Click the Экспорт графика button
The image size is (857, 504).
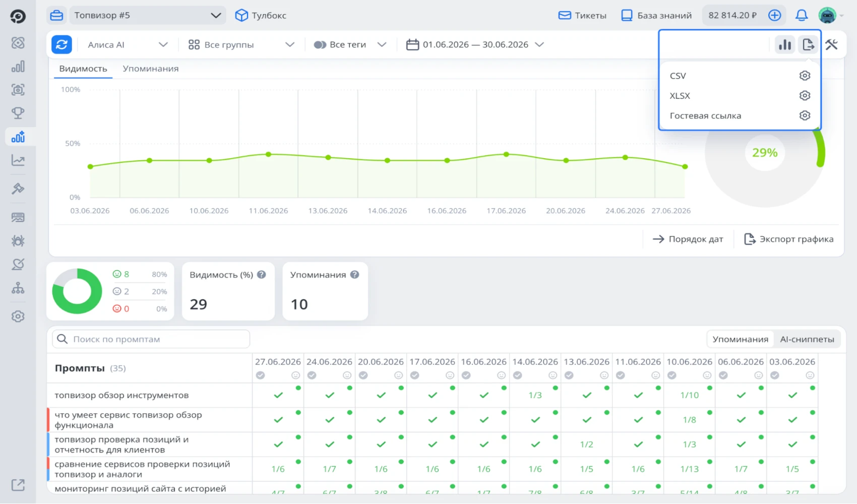click(789, 239)
